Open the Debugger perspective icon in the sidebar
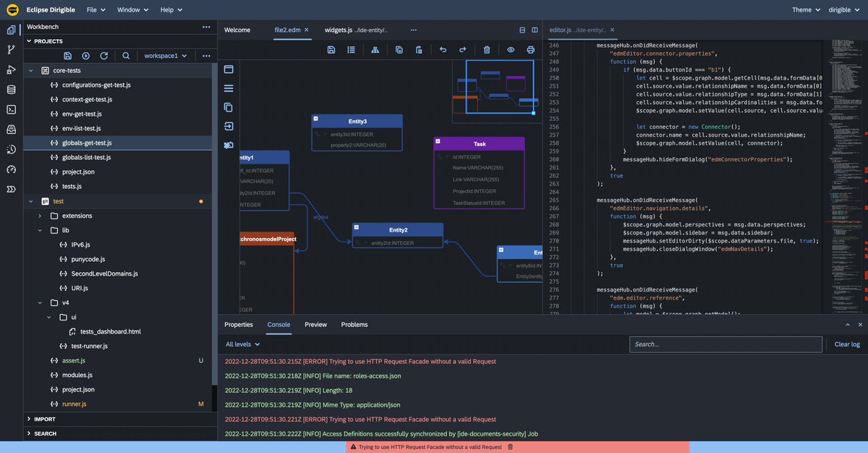The height and width of the screenshot is (453, 868). [x=11, y=69]
